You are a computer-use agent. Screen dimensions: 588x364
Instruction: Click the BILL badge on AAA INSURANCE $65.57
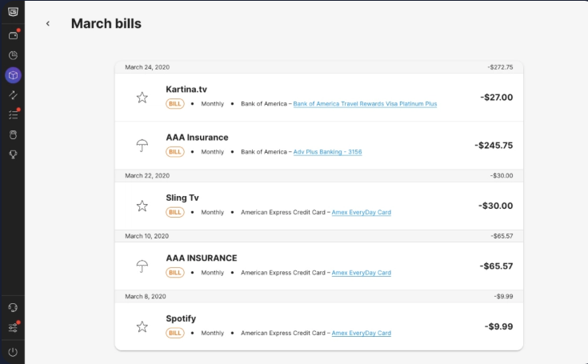point(175,273)
